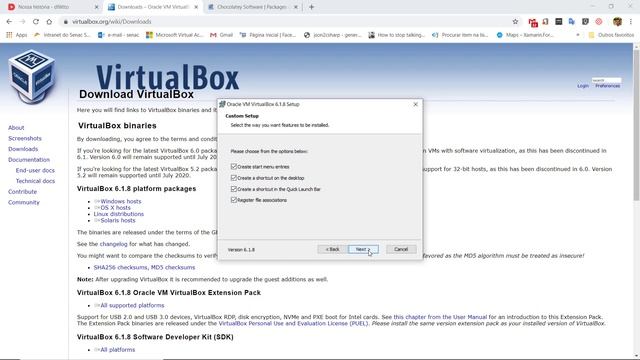Viewport: 640px width, 360px height.
Task: Open the Chrome profile avatar
Action: 617,22
